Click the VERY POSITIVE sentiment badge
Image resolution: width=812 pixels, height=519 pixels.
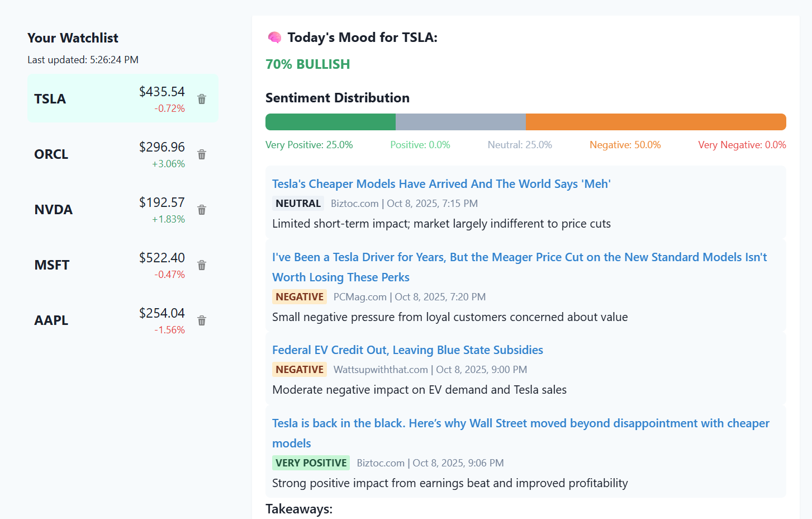click(311, 463)
